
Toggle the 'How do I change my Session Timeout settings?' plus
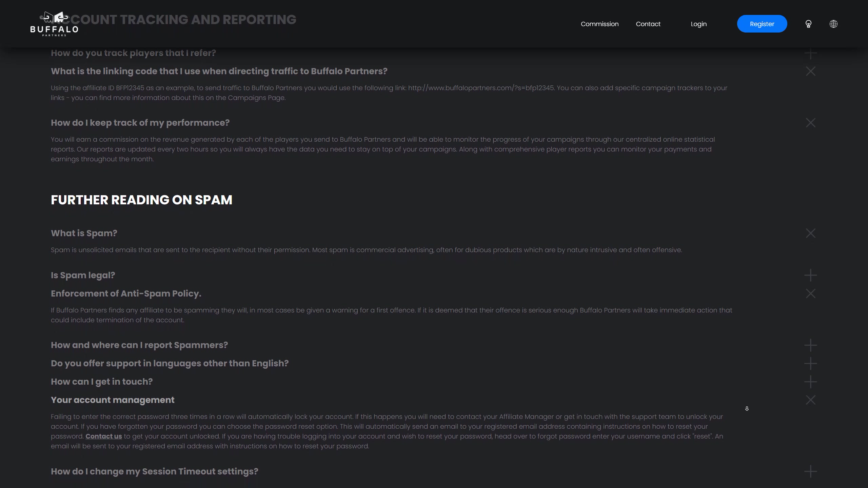pyautogui.click(x=810, y=471)
